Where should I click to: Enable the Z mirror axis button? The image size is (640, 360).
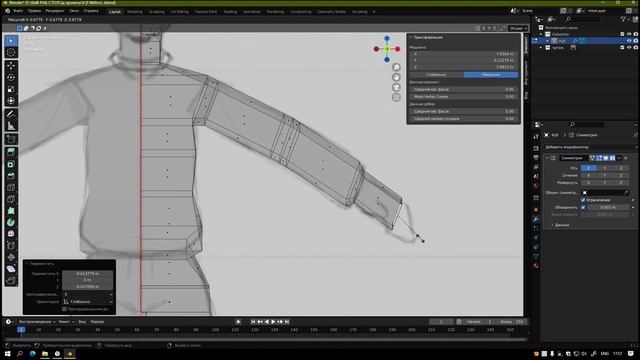621,168
